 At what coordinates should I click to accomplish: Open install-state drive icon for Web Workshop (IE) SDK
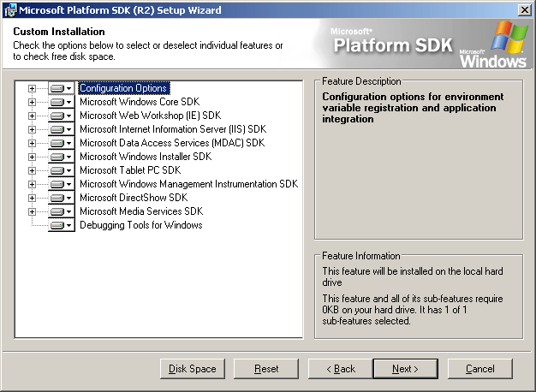pos(61,116)
